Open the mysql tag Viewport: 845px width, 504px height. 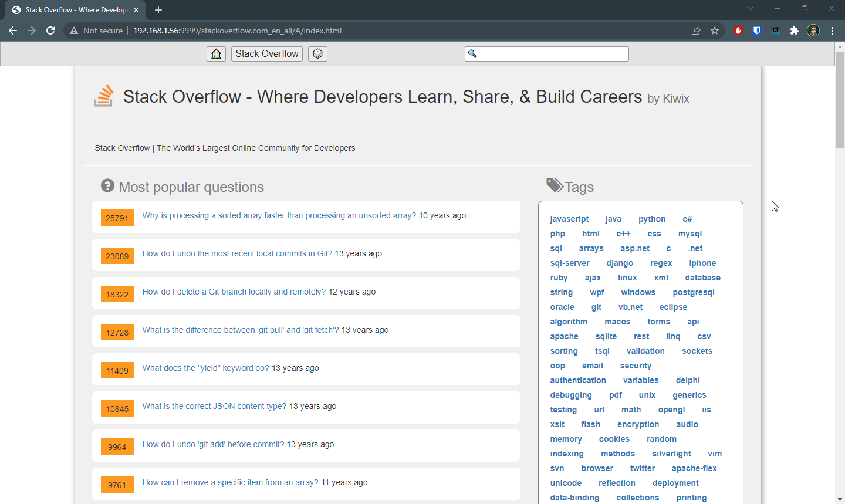690,234
